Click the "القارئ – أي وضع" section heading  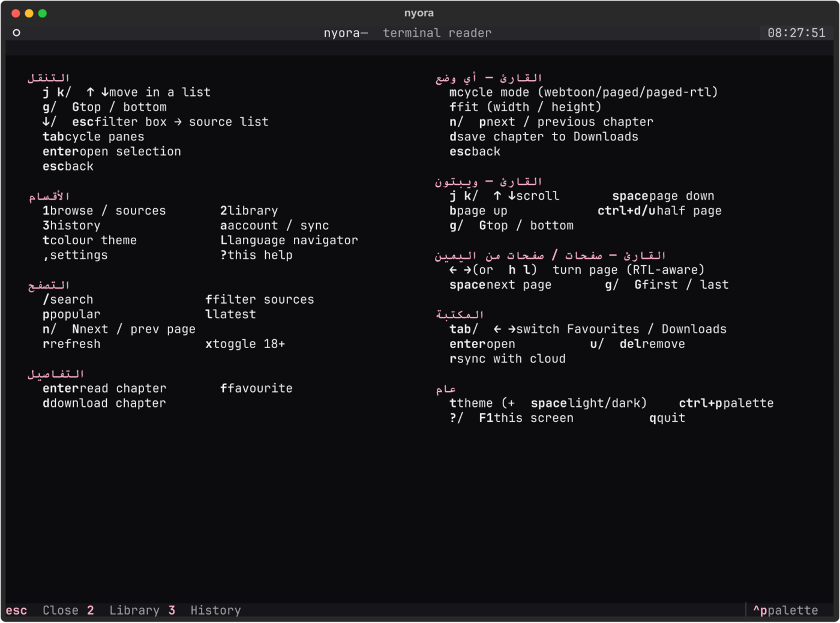(x=488, y=77)
